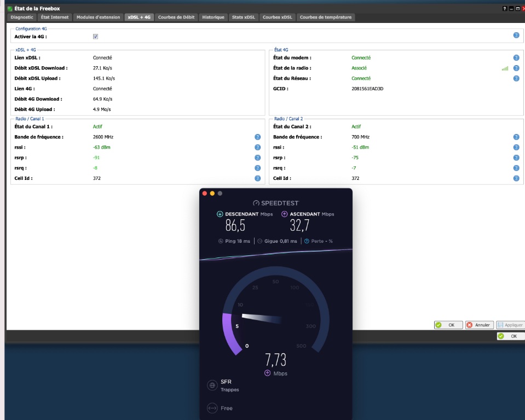Click help icon for État du modem
Image resolution: width=525 pixels, height=420 pixels.
pos(516,57)
